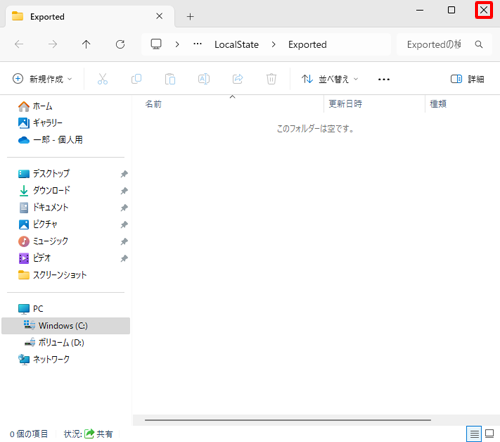Sort by the 種類 column header
This screenshot has width=500, height=442.
click(438, 104)
